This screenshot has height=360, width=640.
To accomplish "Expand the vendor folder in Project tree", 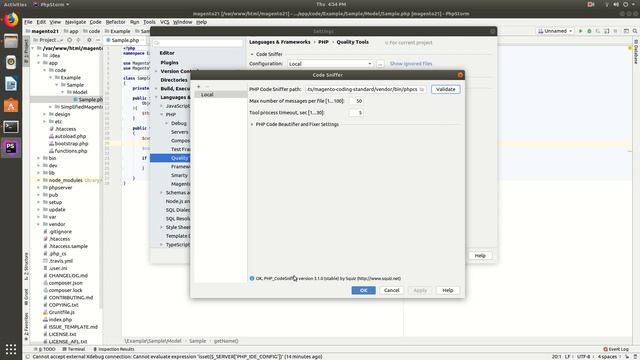I will click(39, 224).
